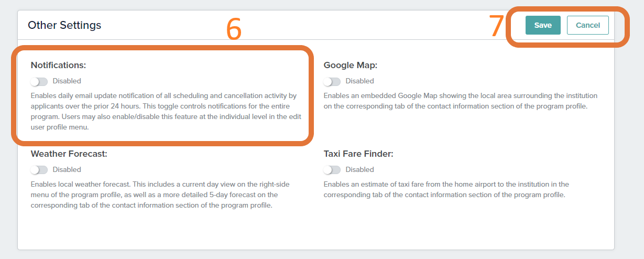Enable the Notifications toggle switch
The height and width of the screenshot is (259, 644).
39,81
